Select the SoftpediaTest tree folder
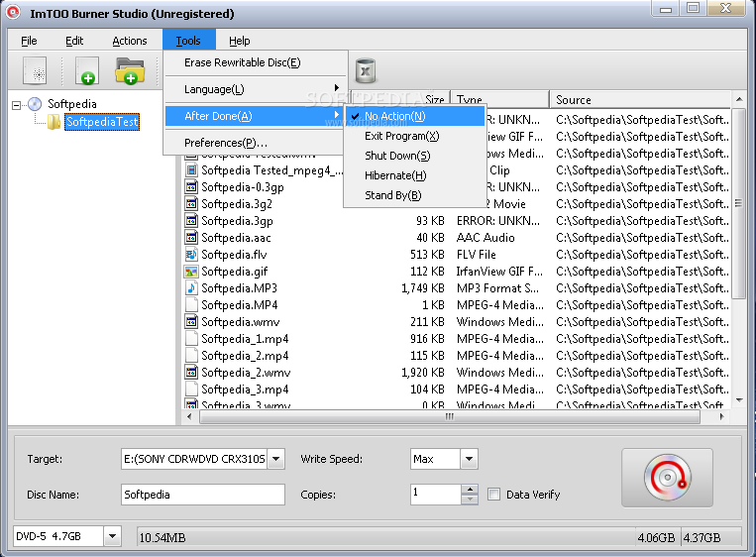 102,122
